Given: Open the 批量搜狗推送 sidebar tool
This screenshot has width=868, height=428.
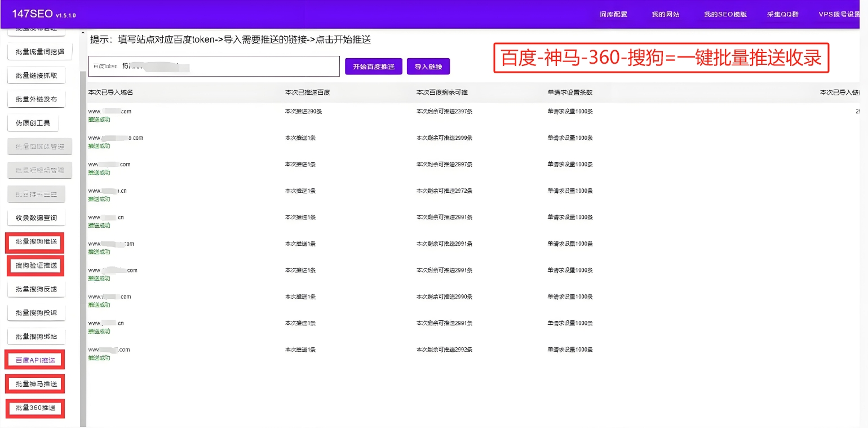Looking at the screenshot, I should click(35, 242).
